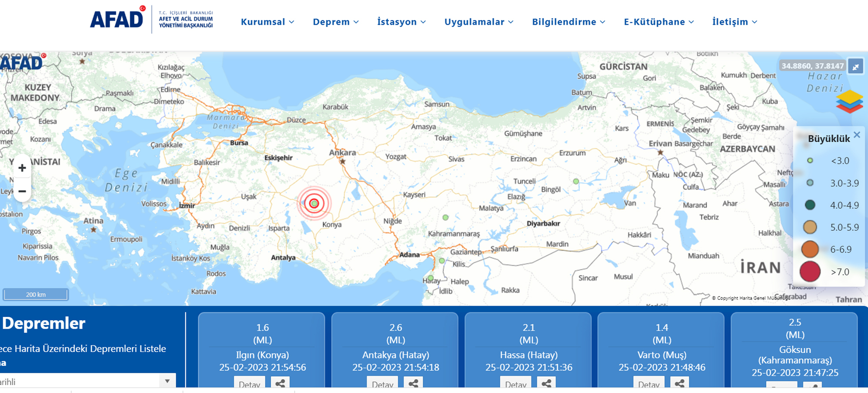Viewport: 868px width, 393px height.
Task: Click the Antalya label on the map
Action: point(283,257)
